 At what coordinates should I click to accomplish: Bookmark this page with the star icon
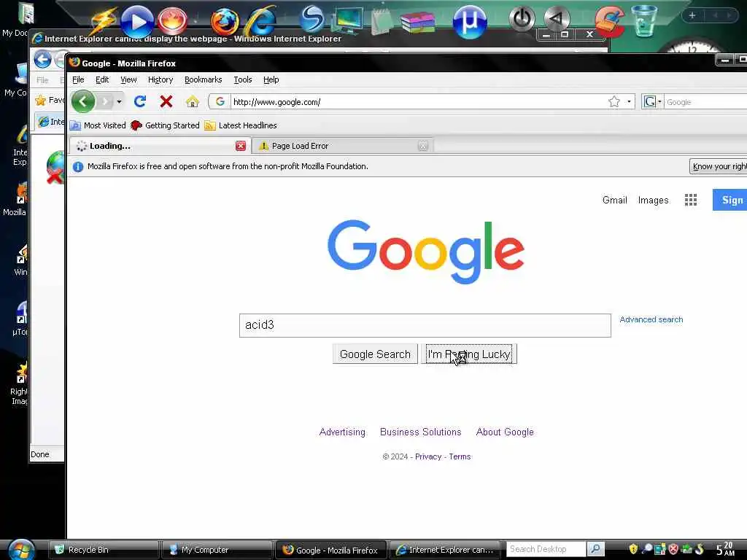(x=614, y=101)
